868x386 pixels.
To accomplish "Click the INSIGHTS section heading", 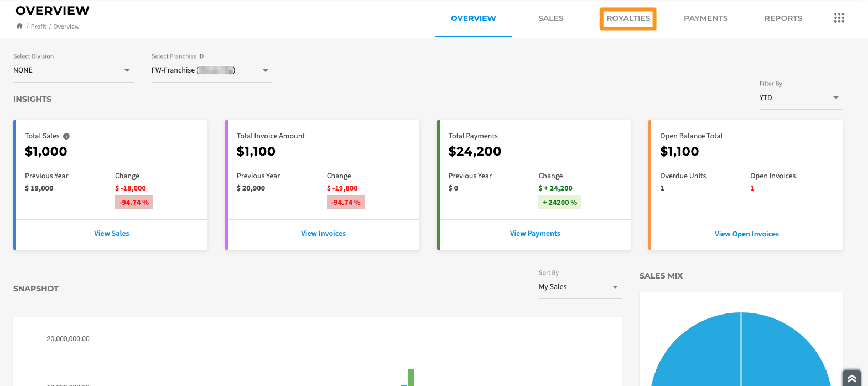I will [32, 99].
